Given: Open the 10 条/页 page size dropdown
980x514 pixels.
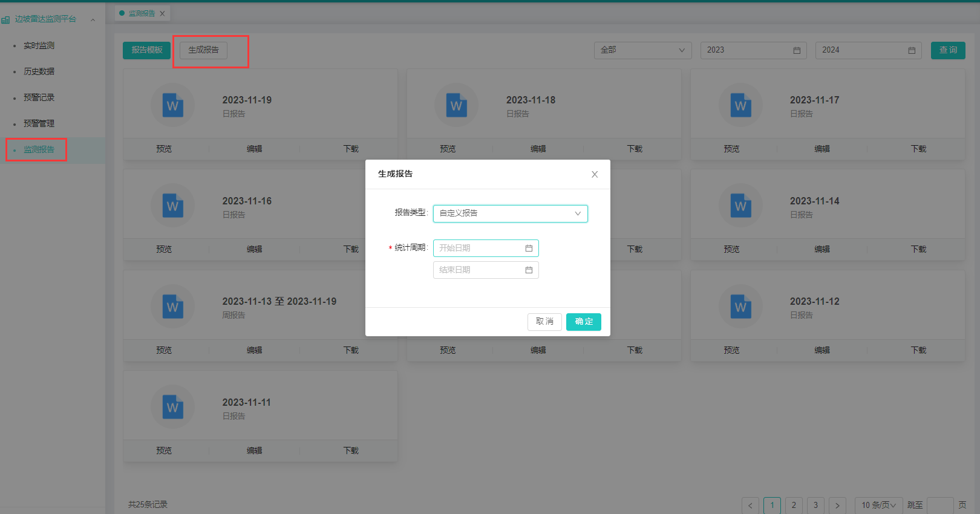Looking at the screenshot, I should tap(878, 505).
